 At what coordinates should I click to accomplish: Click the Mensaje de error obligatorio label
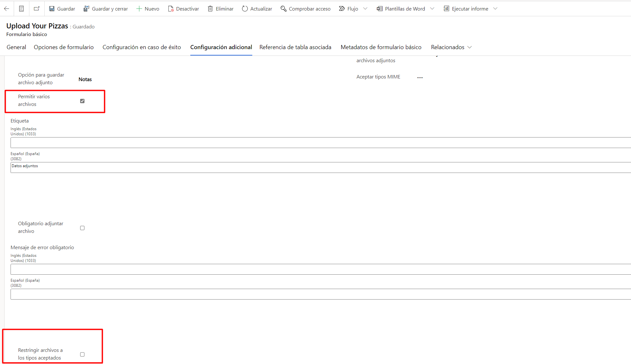coord(42,247)
